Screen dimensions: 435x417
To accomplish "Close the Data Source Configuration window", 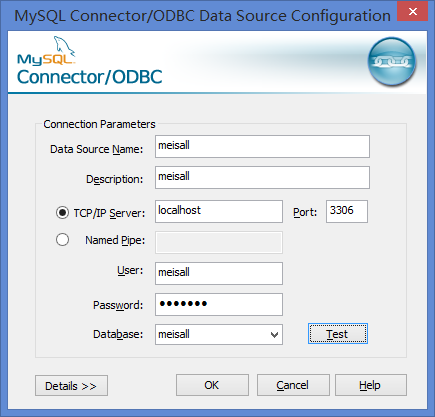I will coord(413,12).
